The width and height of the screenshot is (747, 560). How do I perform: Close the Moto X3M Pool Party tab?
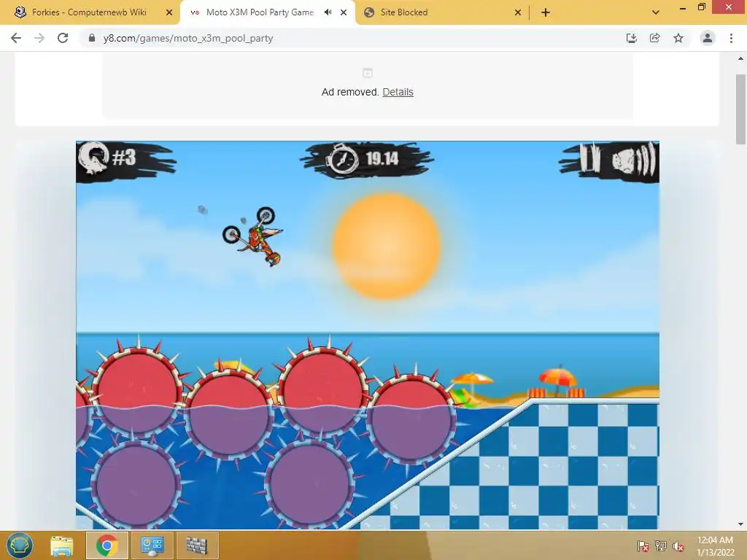pos(344,12)
